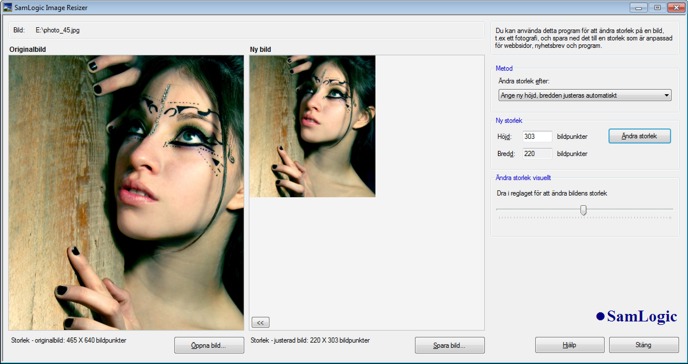Minimize the Image Resizer window
The height and width of the screenshot is (364, 688).
pyautogui.click(x=638, y=7)
